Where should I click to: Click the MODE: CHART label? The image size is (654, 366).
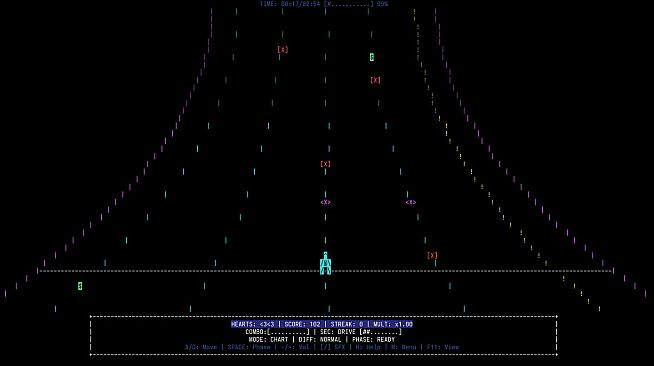point(268,340)
